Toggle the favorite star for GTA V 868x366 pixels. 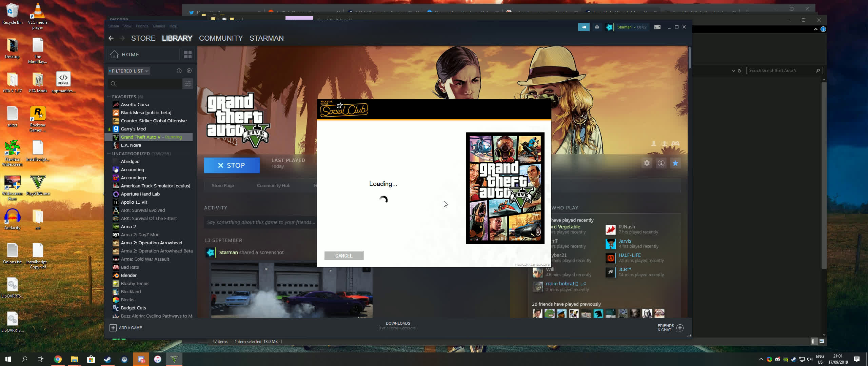coord(675,163)
